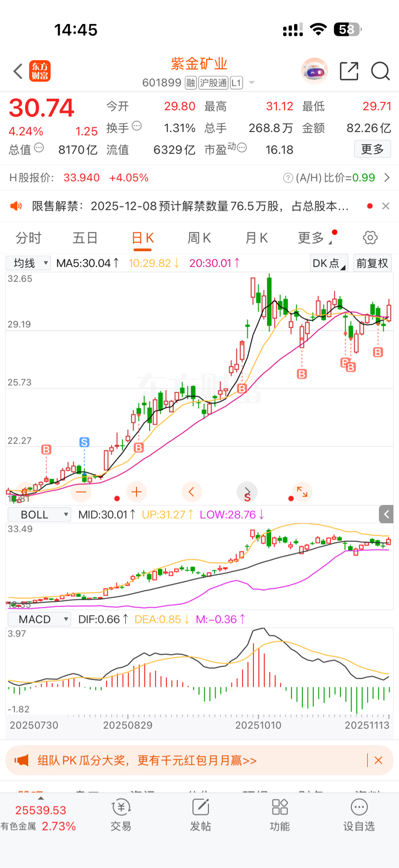
Task: Zoom in chart with plus button
Action: pos(137,491)
